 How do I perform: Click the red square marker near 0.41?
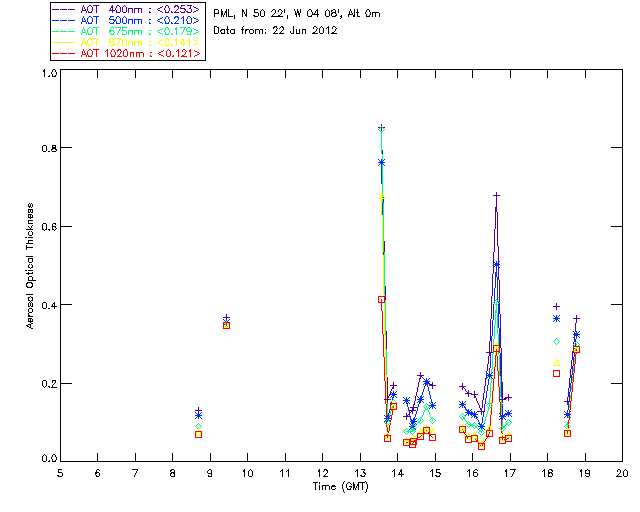[381, 300]
